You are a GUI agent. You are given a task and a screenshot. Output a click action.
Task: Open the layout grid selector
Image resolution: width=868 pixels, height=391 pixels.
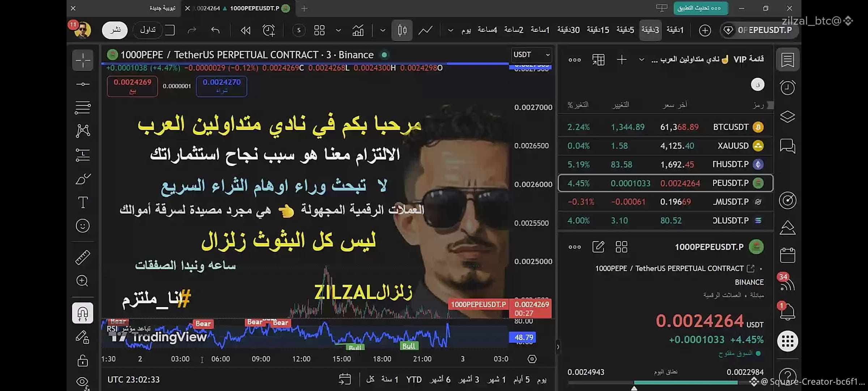(x=319, y=30)
